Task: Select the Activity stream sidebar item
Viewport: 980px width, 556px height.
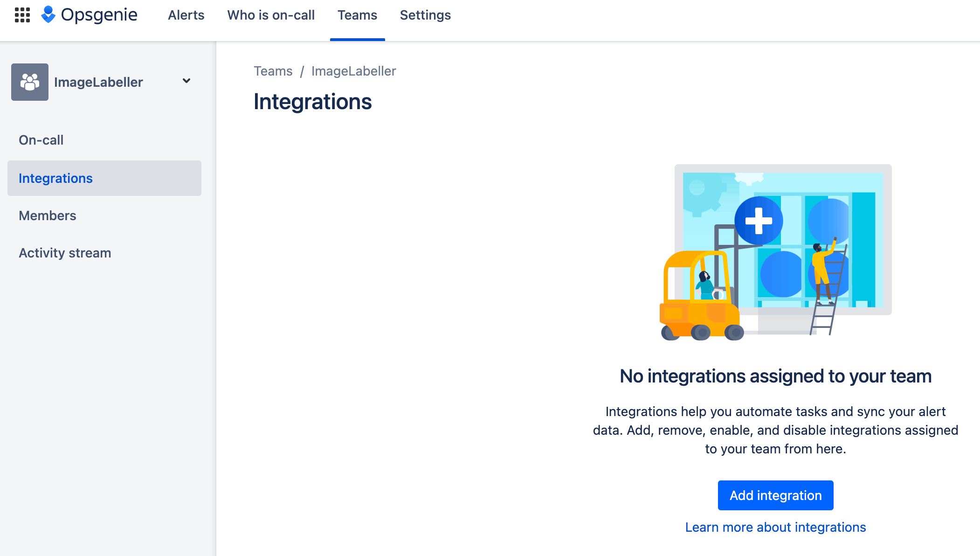Action: click(65, 253)
